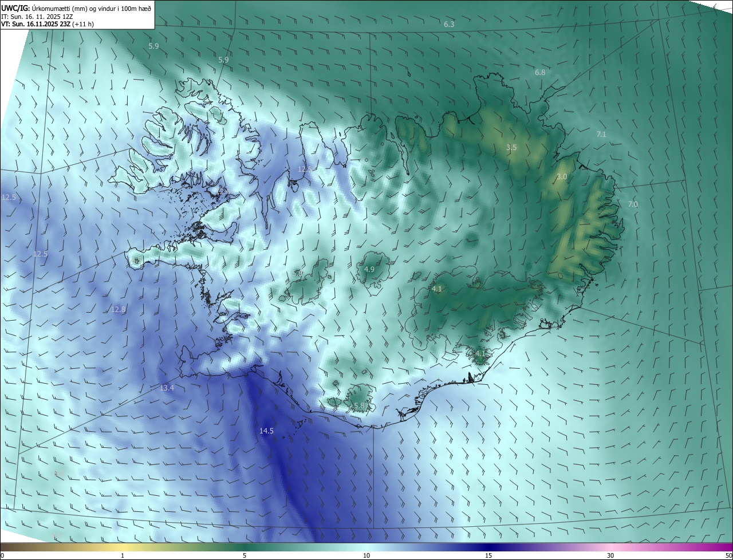Click the 14.5 maximum value label
The height and width of the screenshot is (560, 733).
[266, 431]
